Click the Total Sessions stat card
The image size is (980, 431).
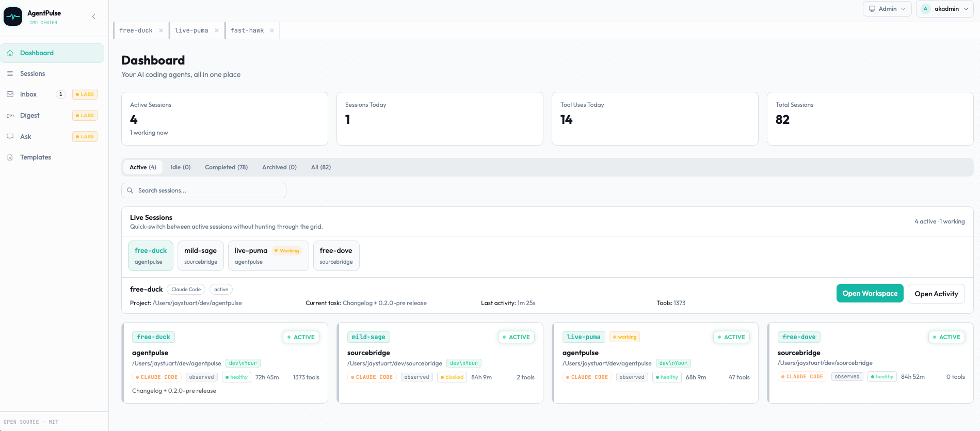click(870, 119)
